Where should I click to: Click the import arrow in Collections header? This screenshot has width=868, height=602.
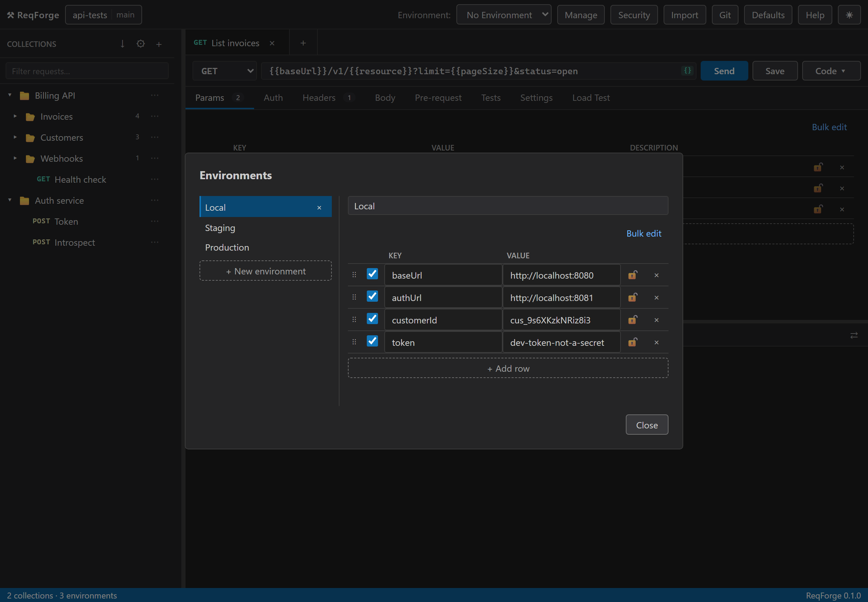[122, 44]
